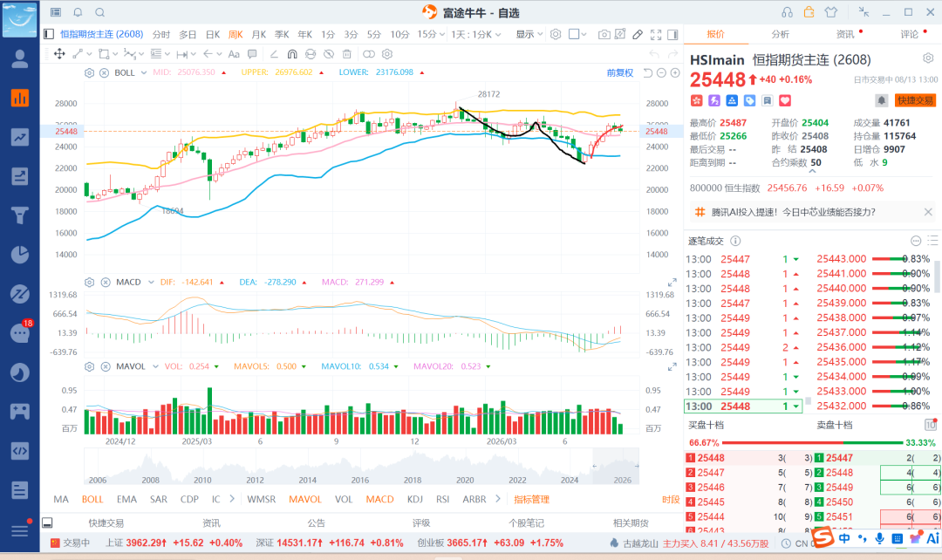Open the 分析 tab
This screenshot has height=560, width=942.
coord(781,34)
